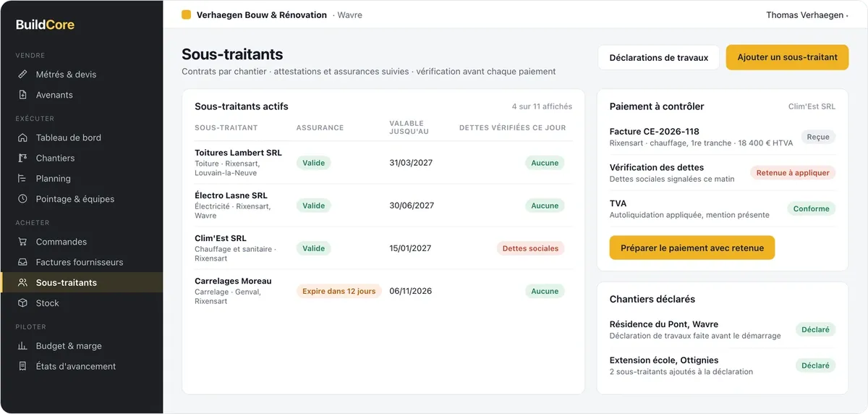Click the Pointage & équipes clock icon
Viewport: 868px width, 414px height.
(22, 198)
